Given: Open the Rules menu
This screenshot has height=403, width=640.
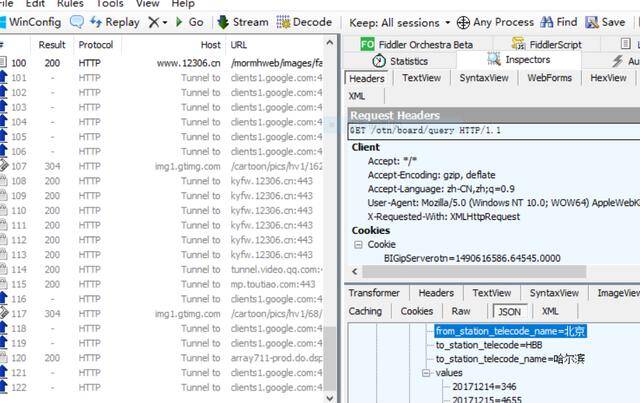Looking at the screenshot, I should [x=70, y=4].
